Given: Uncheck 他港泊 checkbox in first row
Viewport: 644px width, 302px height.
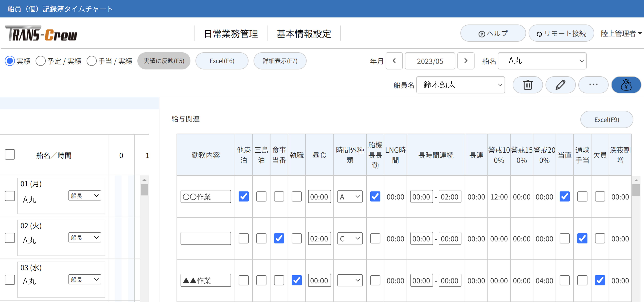Looking at the screenshot, I should coord(244,196).
